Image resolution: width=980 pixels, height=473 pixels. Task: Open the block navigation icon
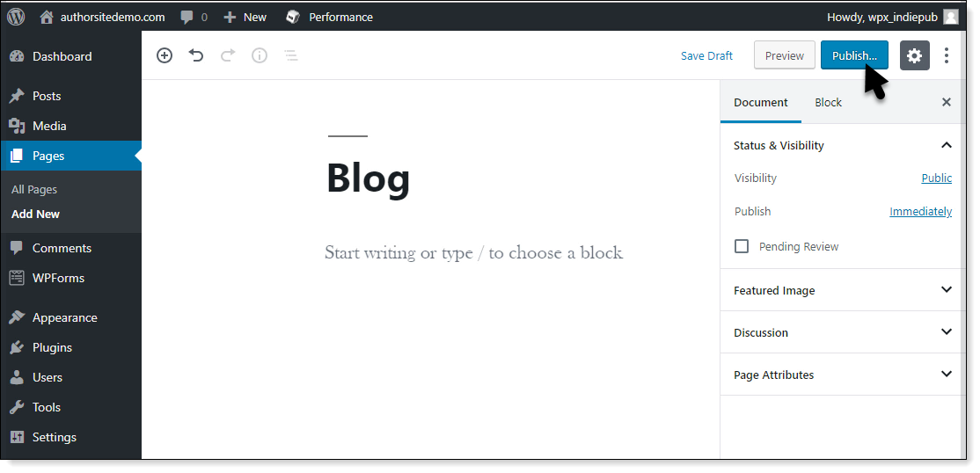click(x=290, y=55)
